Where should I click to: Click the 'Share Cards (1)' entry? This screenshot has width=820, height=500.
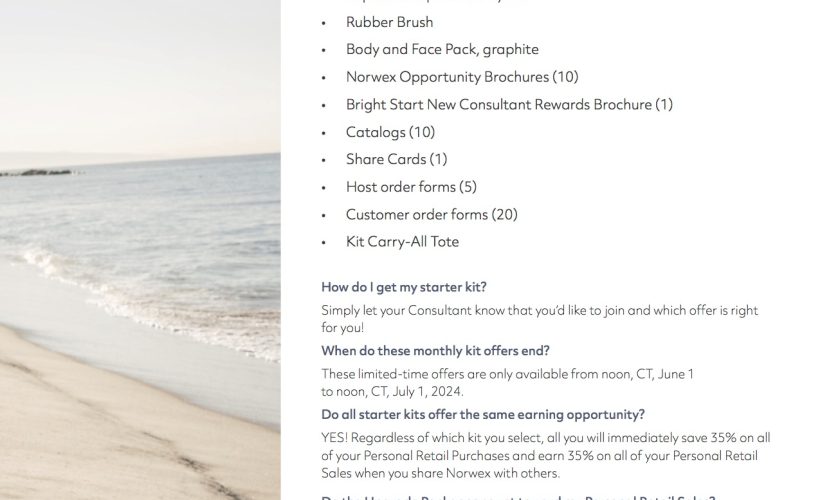point(396,159)
